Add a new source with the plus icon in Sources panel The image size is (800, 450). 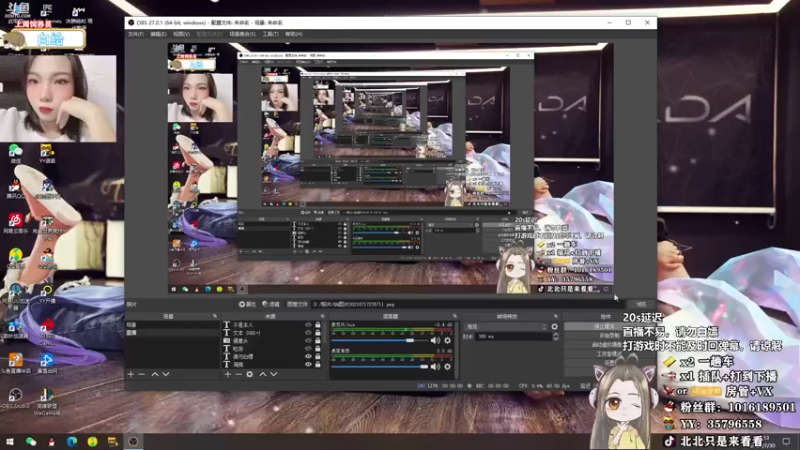click(228, 374)
